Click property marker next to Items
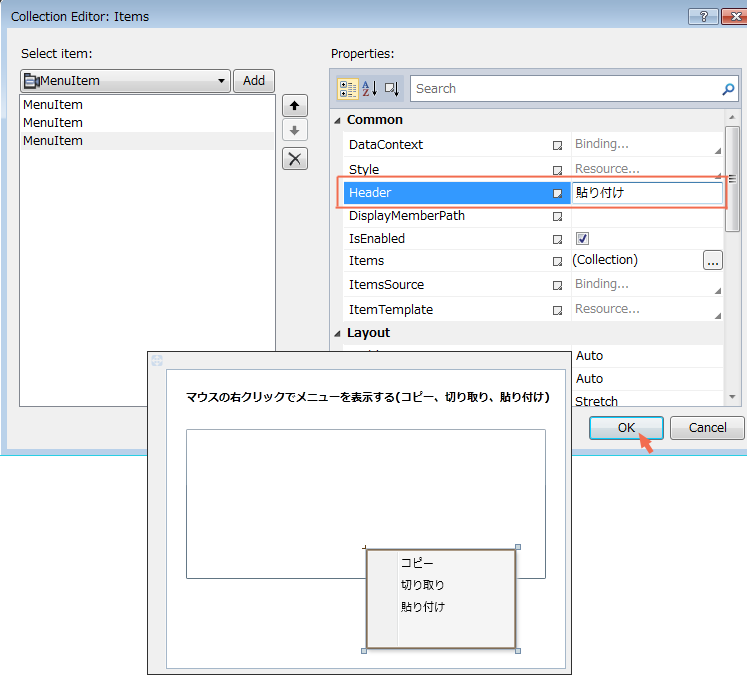 pos(557,262)
